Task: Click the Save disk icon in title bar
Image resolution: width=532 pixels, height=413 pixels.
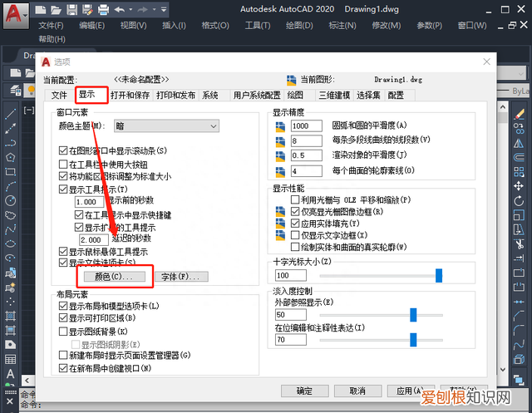Action: 71,9
